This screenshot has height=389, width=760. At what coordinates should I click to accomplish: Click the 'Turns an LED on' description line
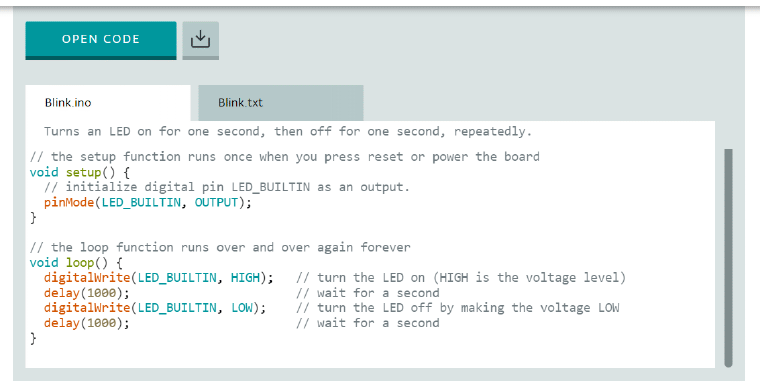pyautogui.click(x=288, y=132)
